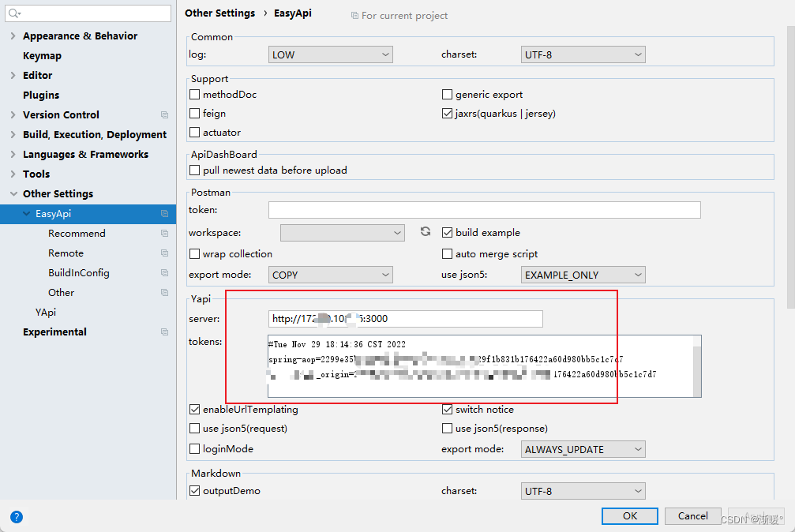Enable the feign support checkbox
The image size is (795, 532).
[194, 113]
